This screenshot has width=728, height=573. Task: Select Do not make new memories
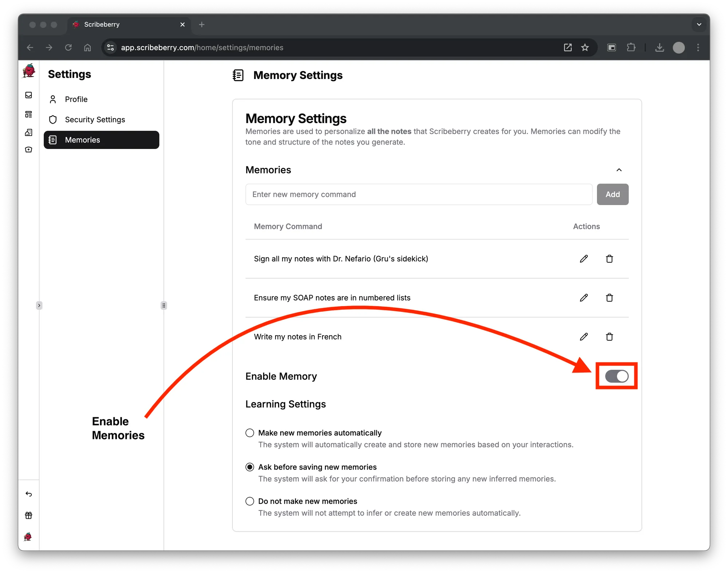point(250,501)
